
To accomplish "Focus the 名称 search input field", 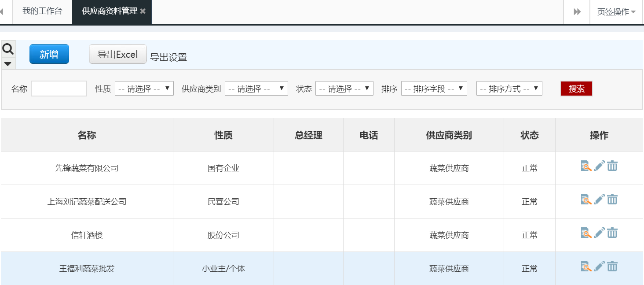I will [59, 89].
